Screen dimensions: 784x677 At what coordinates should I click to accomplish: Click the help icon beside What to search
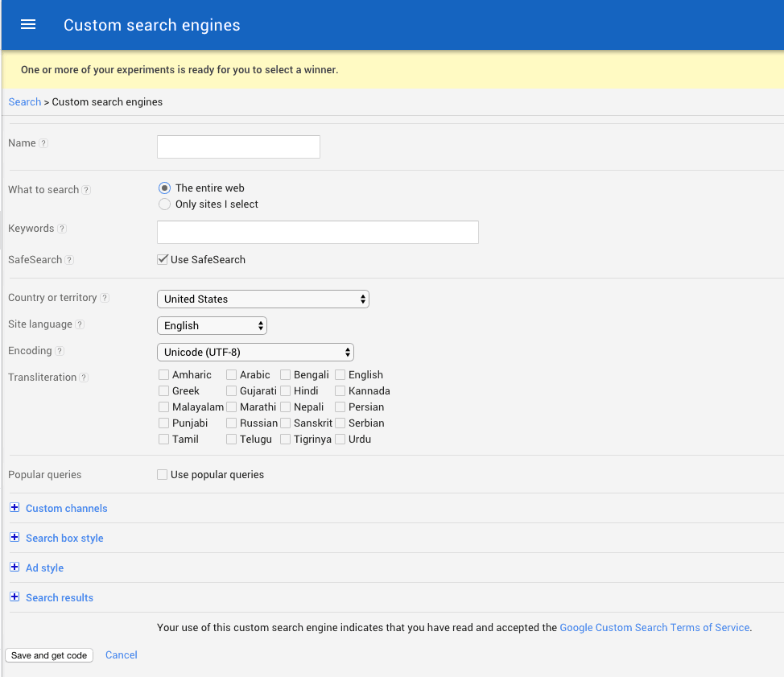[x=86, y=190]
